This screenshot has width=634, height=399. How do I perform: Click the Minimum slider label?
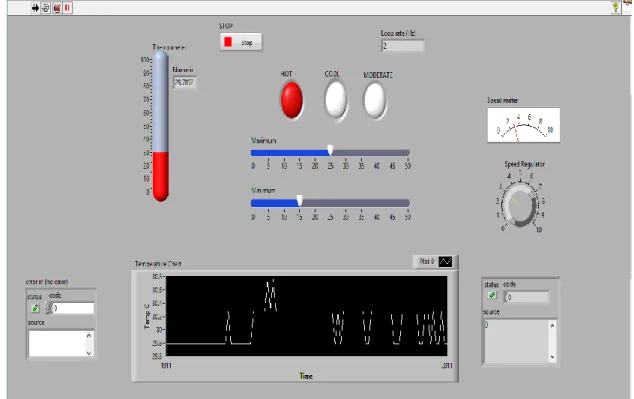pyautogui.click(x=263, y=190)
